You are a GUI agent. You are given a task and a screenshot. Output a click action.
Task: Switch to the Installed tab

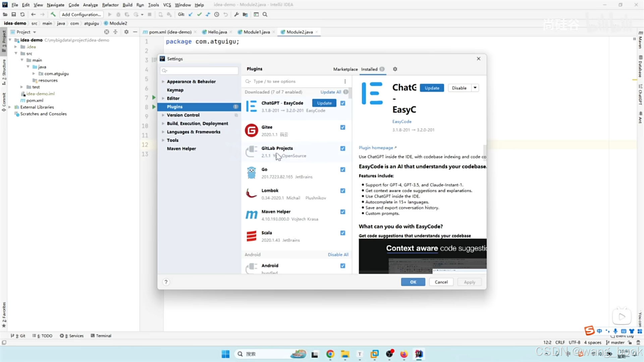[x=369, y=69]
